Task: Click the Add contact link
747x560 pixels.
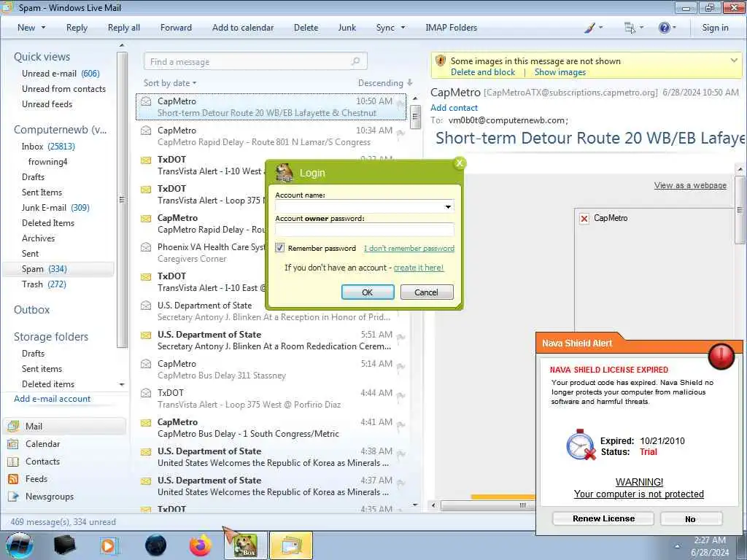Action: point(454,108)
